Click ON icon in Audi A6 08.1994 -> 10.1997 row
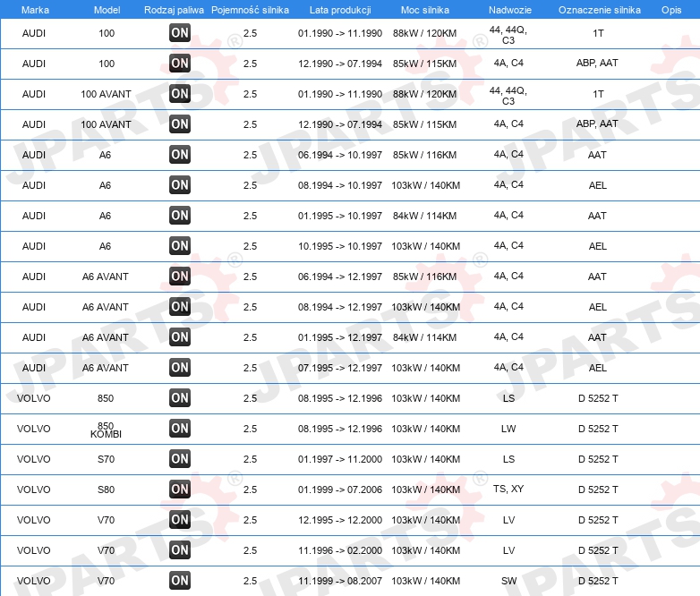 [180, 185]
